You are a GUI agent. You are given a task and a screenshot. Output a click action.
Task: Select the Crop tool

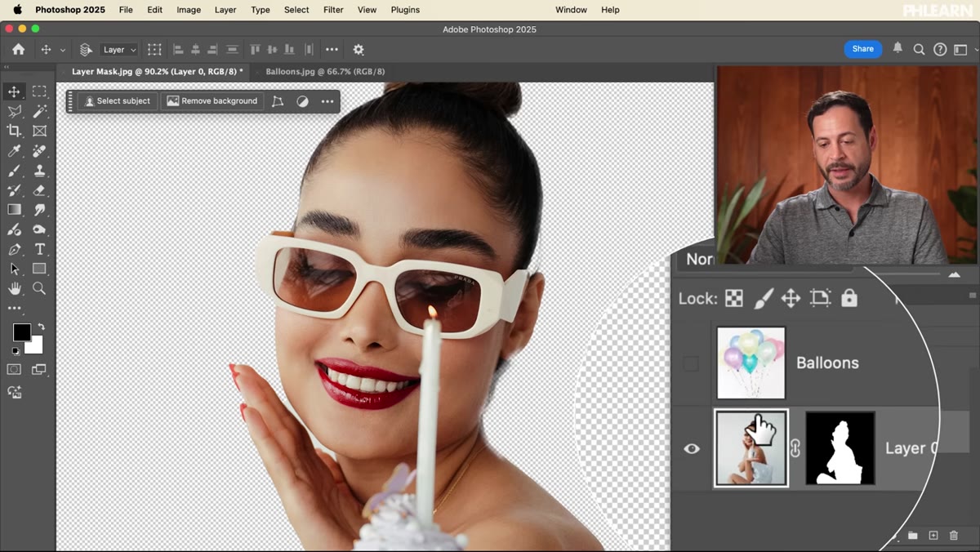click(x=14, y=131)
